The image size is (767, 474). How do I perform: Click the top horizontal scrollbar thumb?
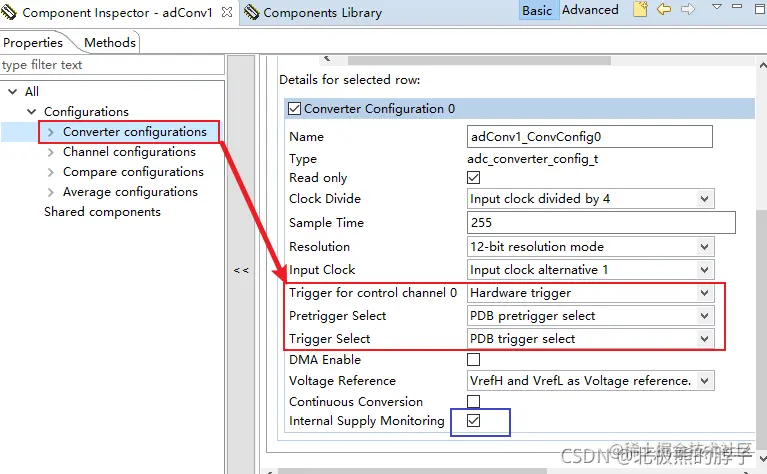(x=479, y=60)
